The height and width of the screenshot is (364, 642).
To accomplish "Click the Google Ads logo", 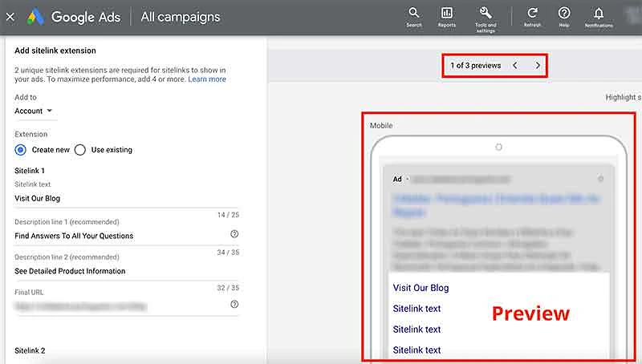I will click(x=35, y=17).
